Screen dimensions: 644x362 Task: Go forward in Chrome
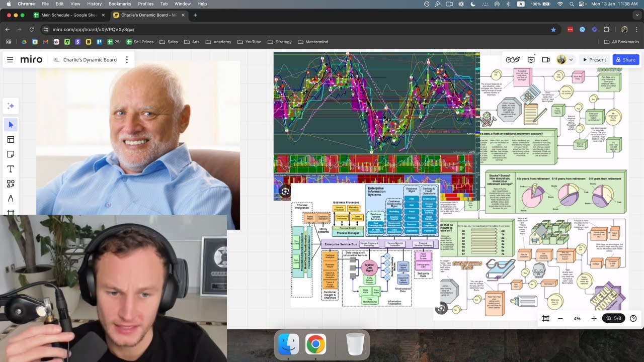[x=20, y=30]
